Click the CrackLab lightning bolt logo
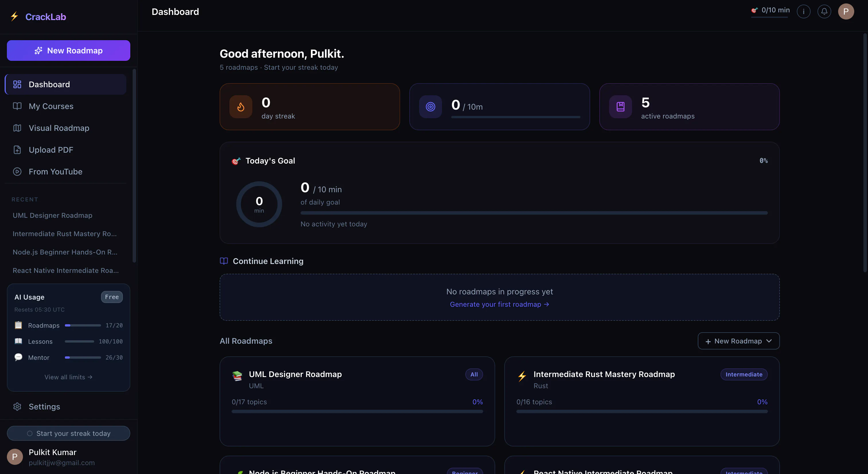This screenshot has width=868, height=474. (14, 17)
